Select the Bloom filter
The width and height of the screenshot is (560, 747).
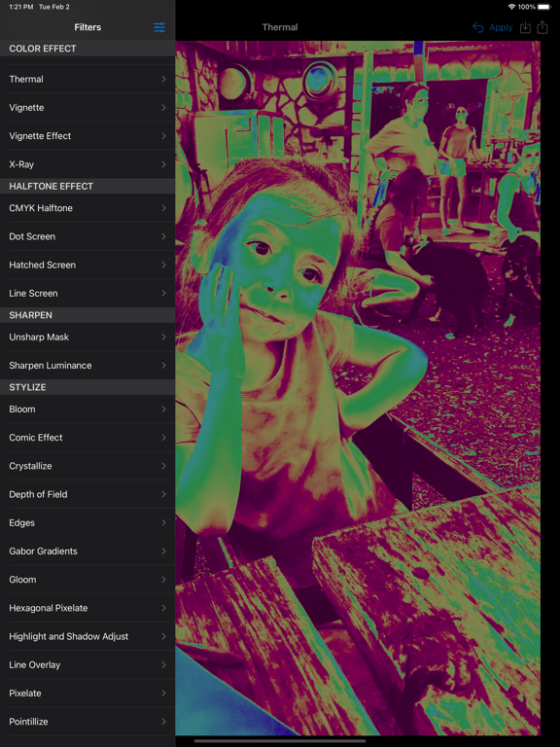[87, 409]
